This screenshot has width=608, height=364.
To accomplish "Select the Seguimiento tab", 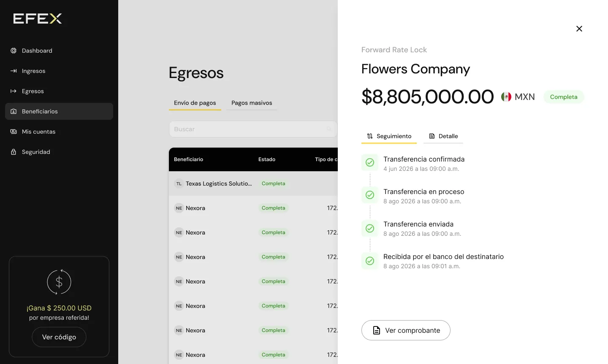I will coord(389,136).
